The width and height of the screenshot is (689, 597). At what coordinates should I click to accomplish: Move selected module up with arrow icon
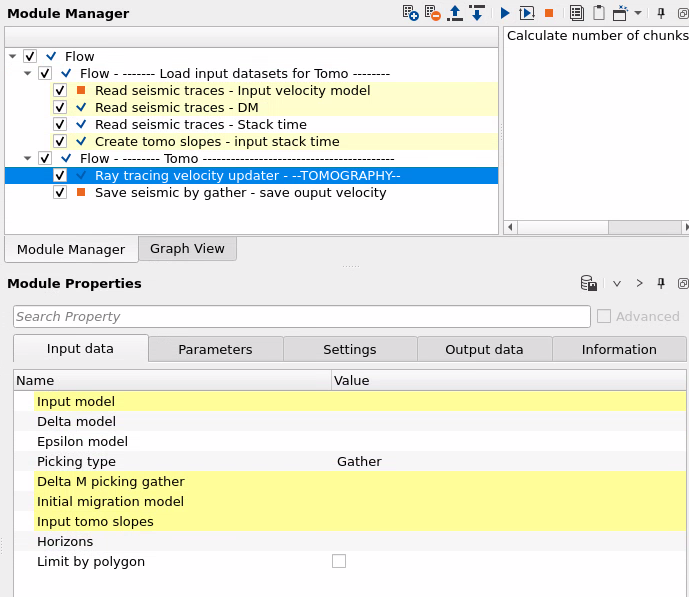(455, 13)
